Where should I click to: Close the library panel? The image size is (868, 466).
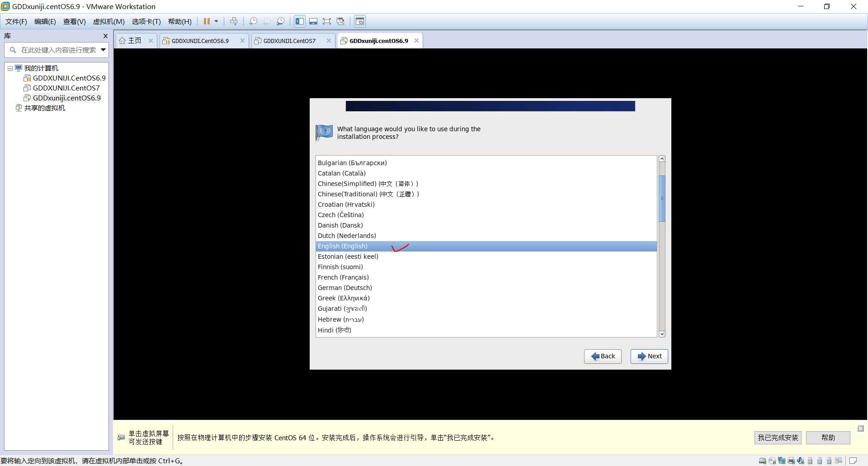105,36
